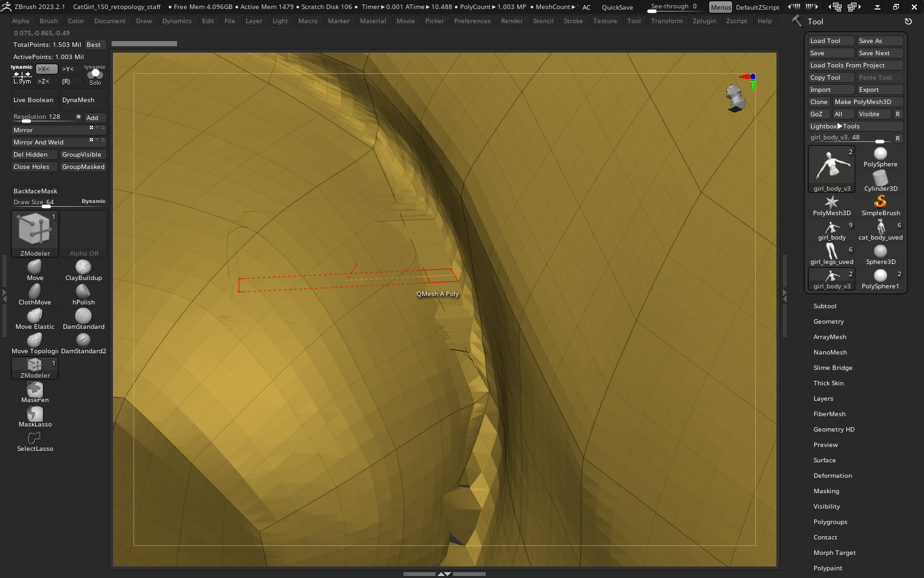Open the Stroke menu
924x578 pixels.
(573, 21)
